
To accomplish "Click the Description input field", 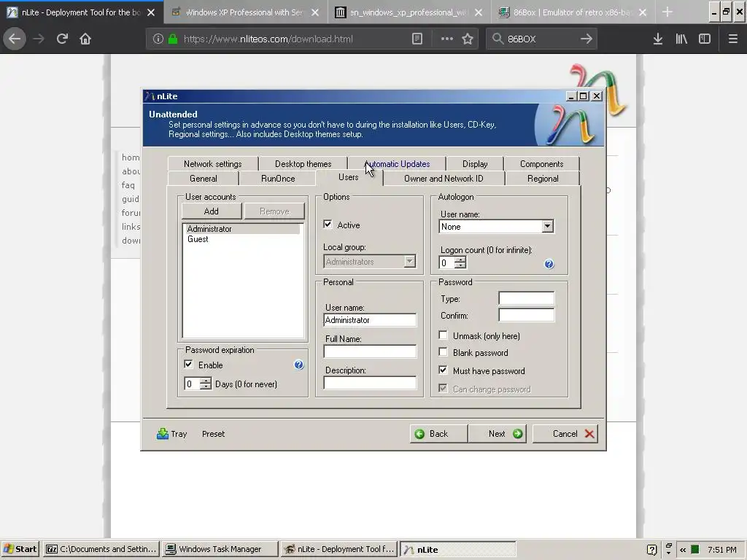I will tap(370, 383).
